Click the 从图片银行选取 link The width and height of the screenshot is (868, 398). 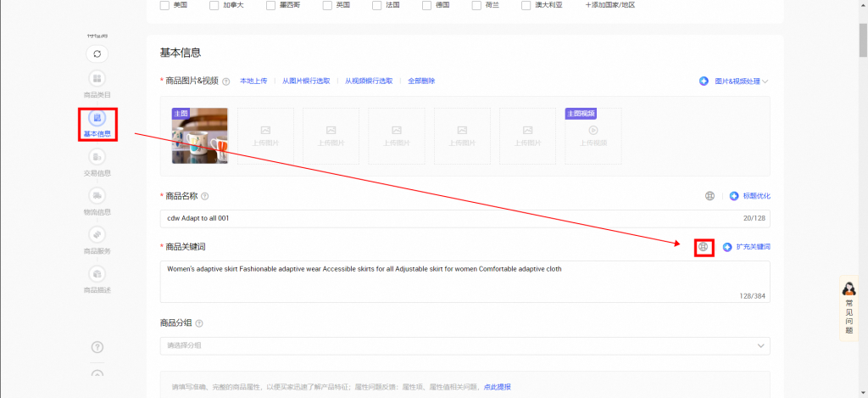point(306,81)
